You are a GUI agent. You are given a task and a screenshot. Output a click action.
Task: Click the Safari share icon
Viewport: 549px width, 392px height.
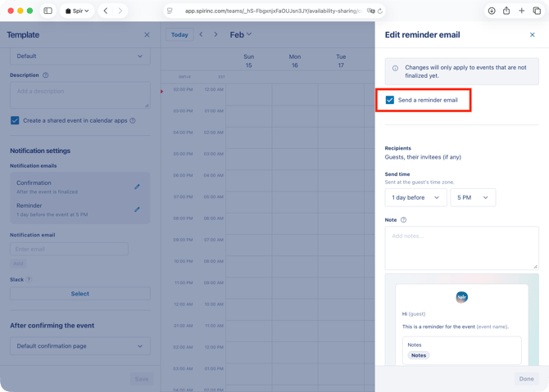coord(506,11)
